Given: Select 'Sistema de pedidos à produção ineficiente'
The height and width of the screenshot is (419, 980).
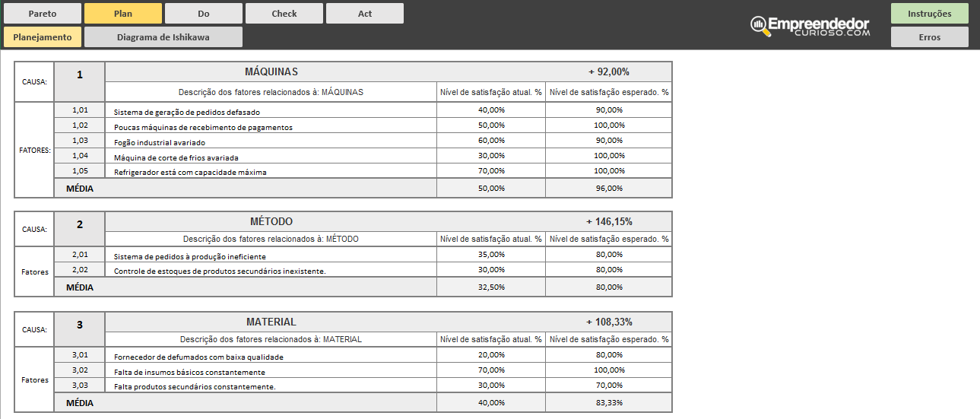Looking at the screenshot, I should (x=271, y=255).
